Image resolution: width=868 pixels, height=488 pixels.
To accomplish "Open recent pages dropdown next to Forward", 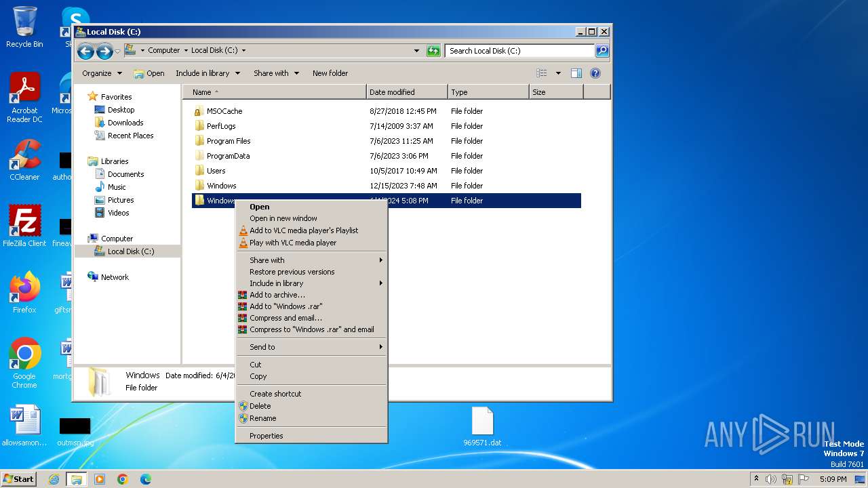I will pos(117,51).
